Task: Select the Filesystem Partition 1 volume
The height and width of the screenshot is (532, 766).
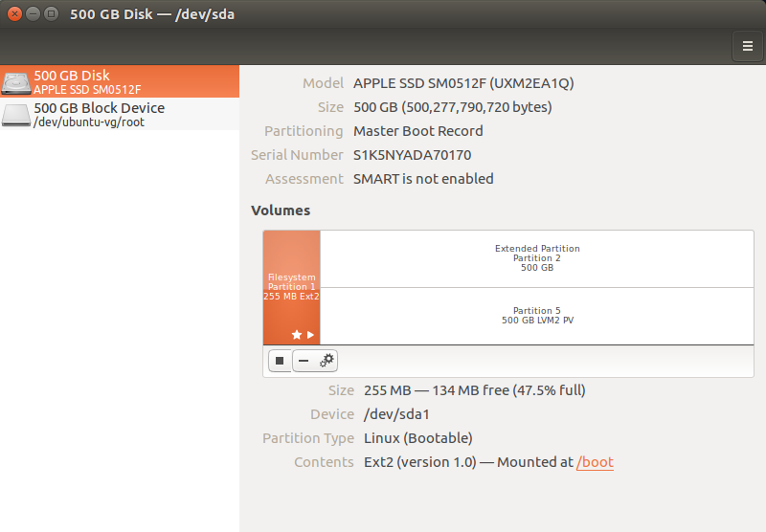Action: tap(291, 287)
